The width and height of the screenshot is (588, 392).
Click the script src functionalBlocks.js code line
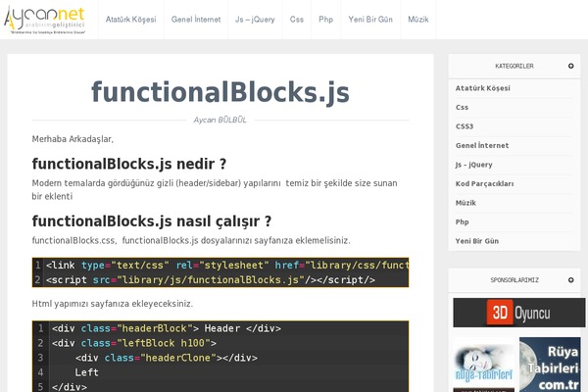click(210, 280)
